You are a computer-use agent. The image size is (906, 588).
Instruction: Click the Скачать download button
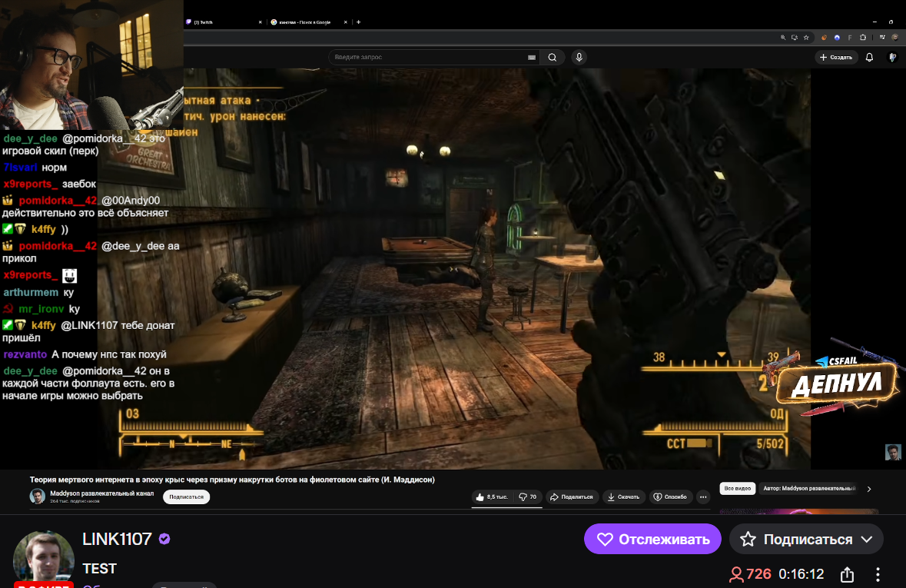coord(623,497)
